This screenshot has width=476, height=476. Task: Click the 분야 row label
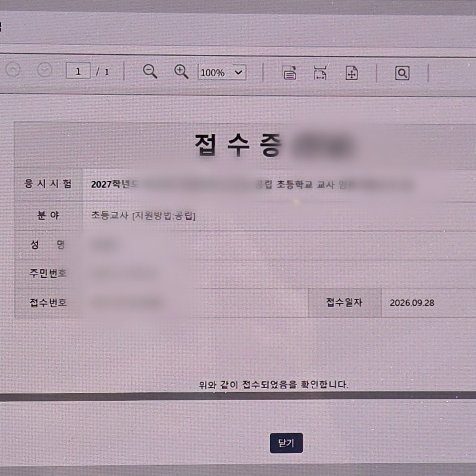pyautogui.click(x=48, y=215)
